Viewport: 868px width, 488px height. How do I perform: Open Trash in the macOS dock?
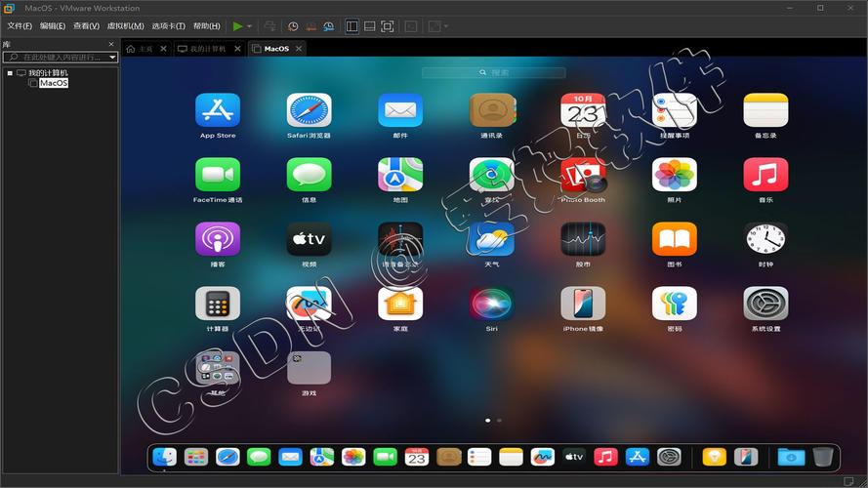click(x=823, y=457)
